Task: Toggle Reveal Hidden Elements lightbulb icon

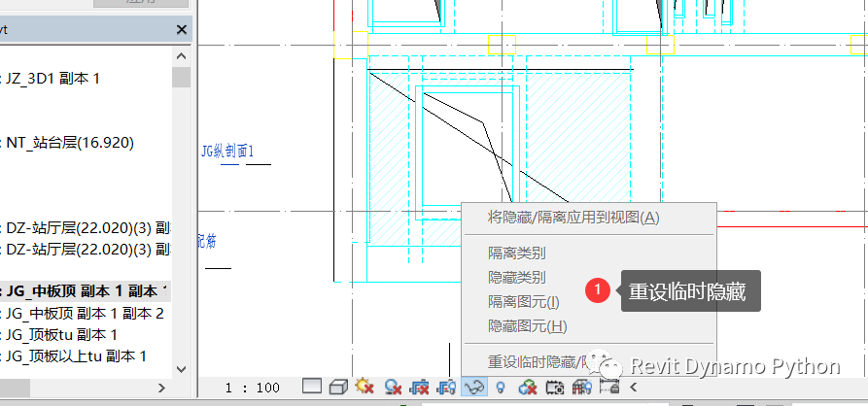Action: [x=501, y=388]
